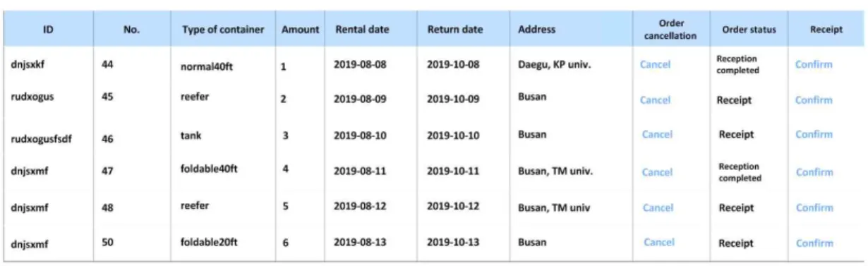Cancel the foldable20ft order number 50
Image resolution: width=868 pixels, height=266 pixels.
pos(659,242)
